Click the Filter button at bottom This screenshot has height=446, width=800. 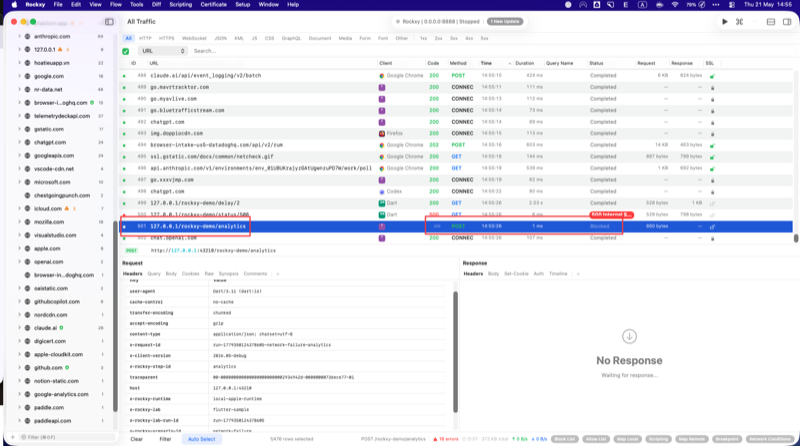click(165, 439)
